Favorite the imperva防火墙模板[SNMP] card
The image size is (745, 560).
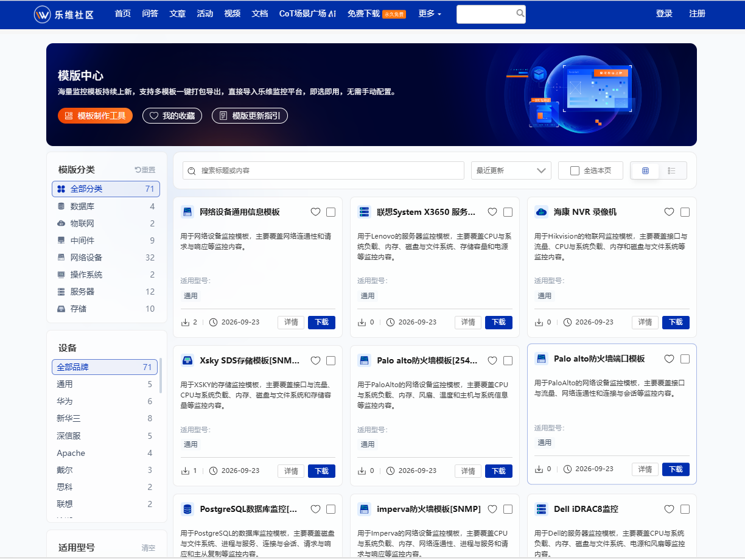[492, 509]
